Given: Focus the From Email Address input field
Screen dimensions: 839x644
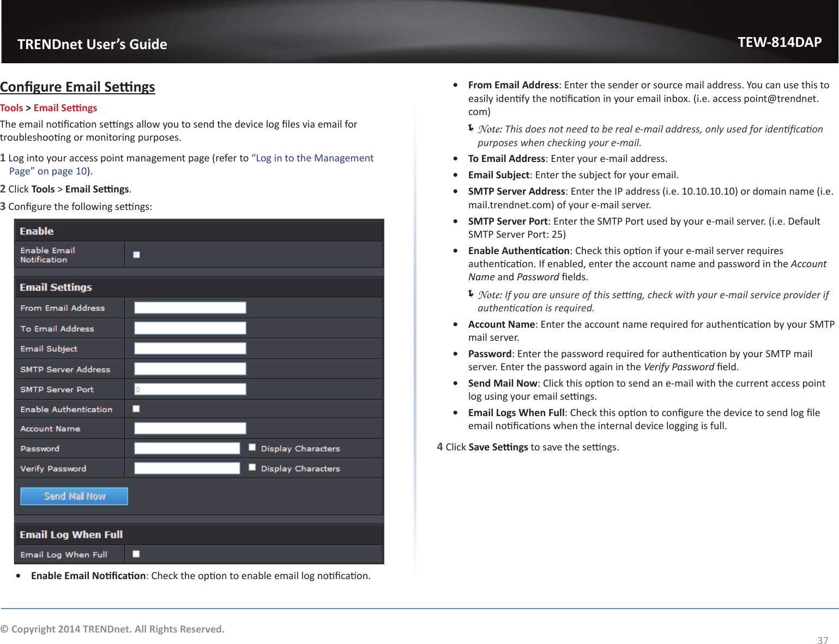Looking at the screenshot, I should [190, 308].
